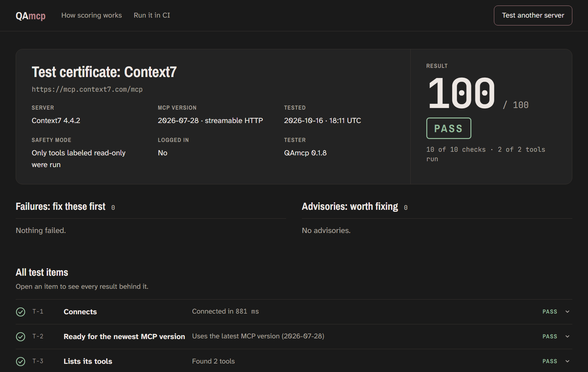Viewport: 588px width, 372px height.
Task: Click the green check icon for T-1 Connects
Action: click(x=21, y=312)
